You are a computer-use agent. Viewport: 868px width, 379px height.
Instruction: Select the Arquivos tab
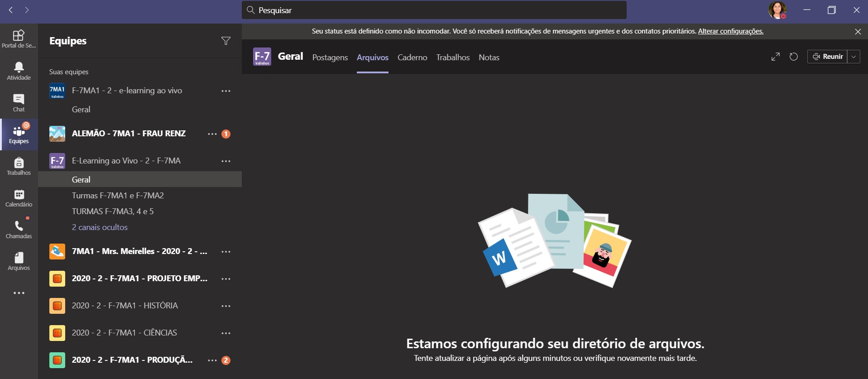click(373, 58)
